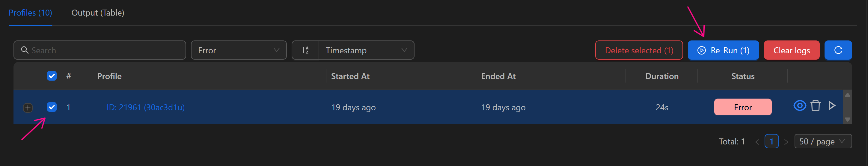Toggle the sort order icon button
Image resolution: width=868 pixels, height=166 pixels.
pos(305,51)
